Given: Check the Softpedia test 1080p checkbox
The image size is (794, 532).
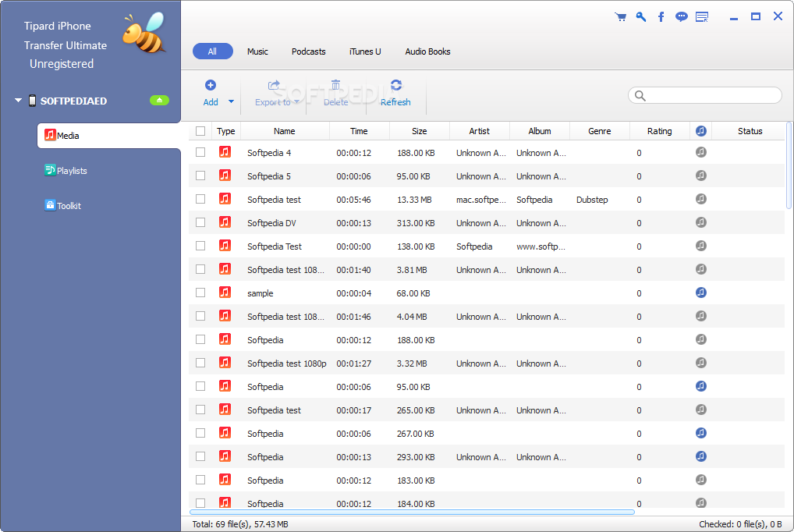Looking at the screenshot, I should [200, 363].
